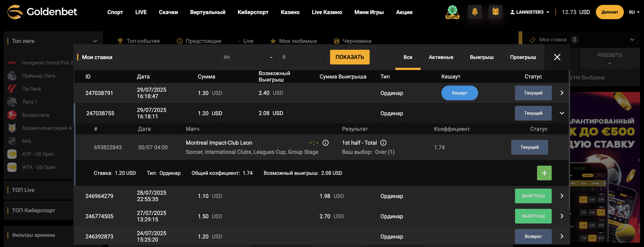Viewport: 644px width, 247px height.
Task: Open the ТОП Live sidebar section
Action: click(39, 190)
